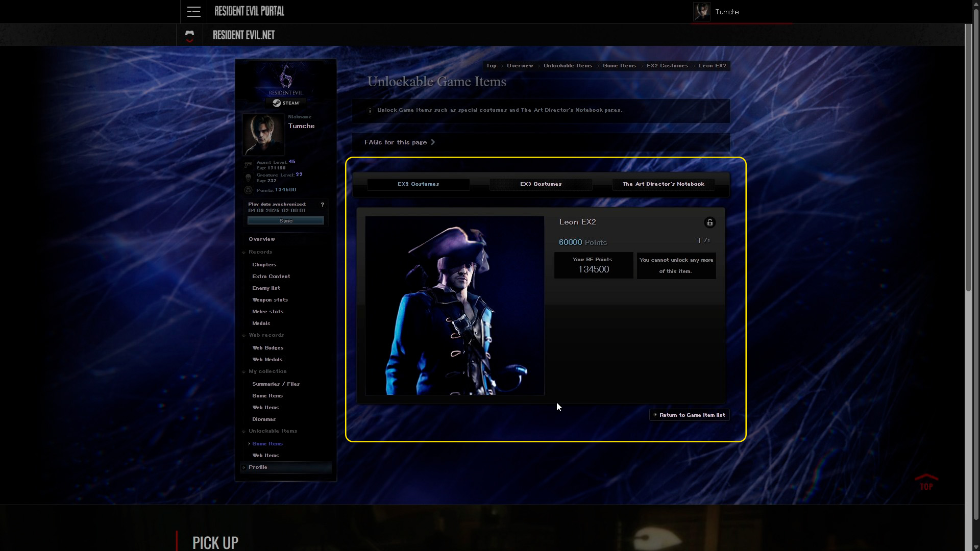Click Return to Game Item list
This screenshot has width=980, height=551.
click(690, 415)
